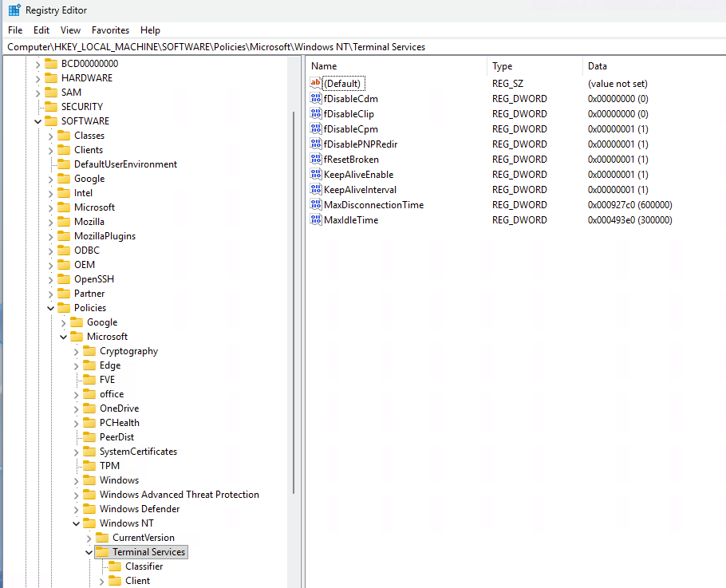Click the fDisablePNPRedir DWORD icon
726x588 pixels.
(x=315, y=144)
